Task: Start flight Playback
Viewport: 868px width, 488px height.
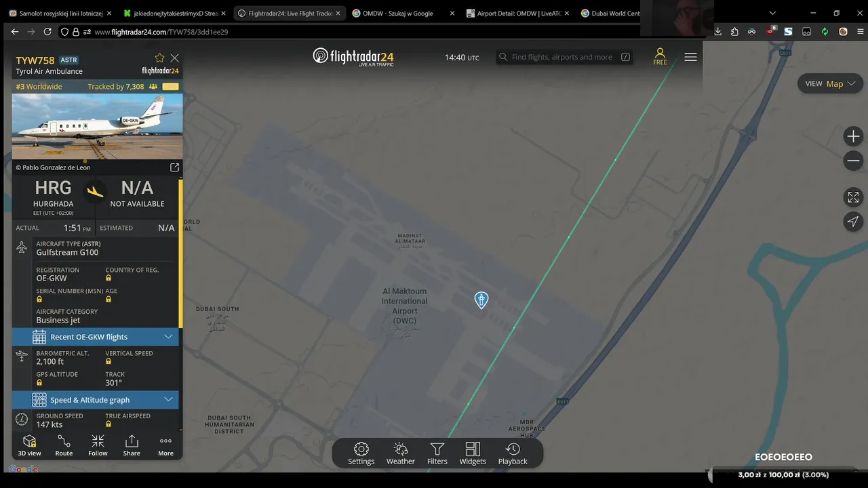Action: pos(513,453)
